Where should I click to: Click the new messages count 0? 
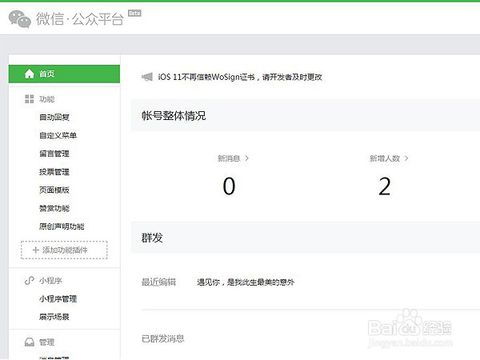click(229, 186)
